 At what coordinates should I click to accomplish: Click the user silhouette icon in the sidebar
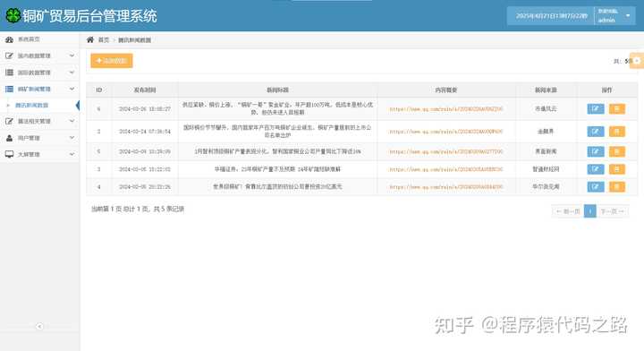coord(9,138)
